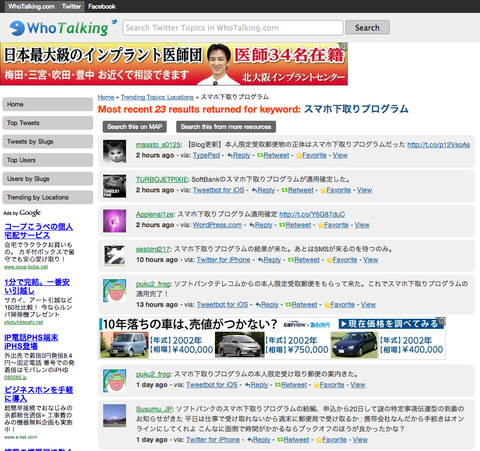The width and height of the screenshot is (480, 451).
Task: Click Home breadcrumb link
Action: click(x=106, y=97)
